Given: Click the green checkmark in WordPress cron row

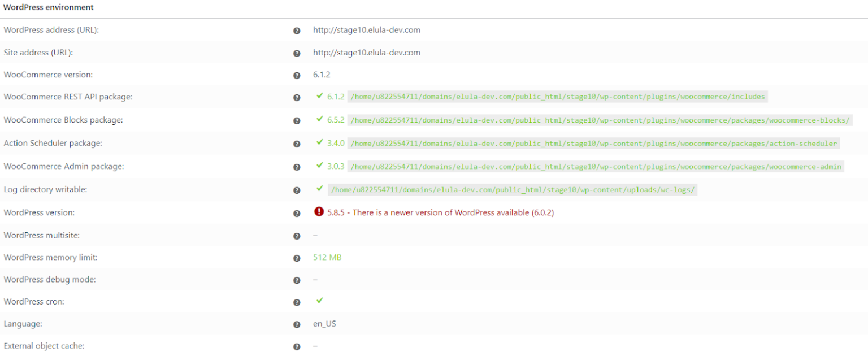Looking at the screenshot, I should (x=320, y=301).
